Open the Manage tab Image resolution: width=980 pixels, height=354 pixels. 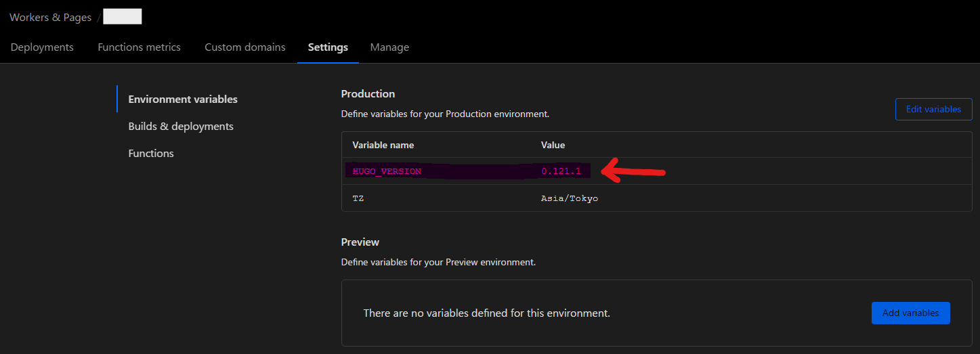click(x=389, y=47)
